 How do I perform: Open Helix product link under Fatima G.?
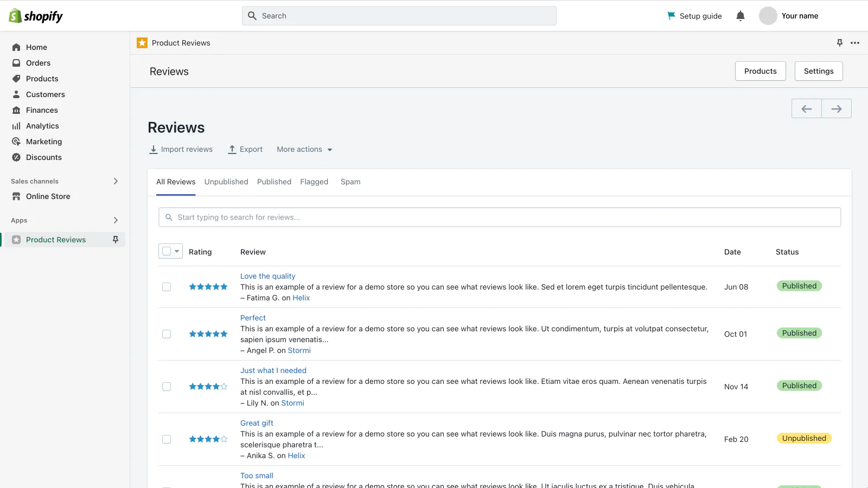click(301, 298)
